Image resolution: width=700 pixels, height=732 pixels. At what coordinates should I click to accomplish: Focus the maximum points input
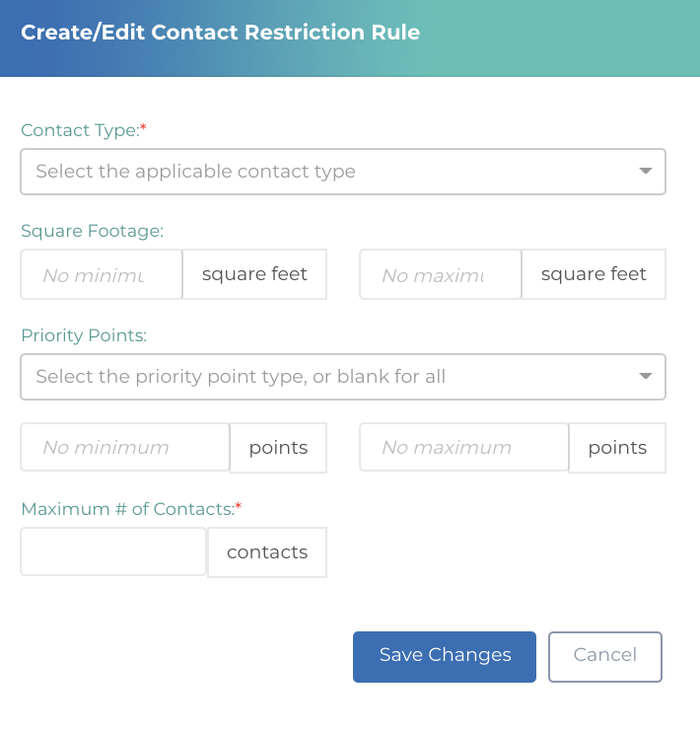pyautogui.click(x=463, y=448)
